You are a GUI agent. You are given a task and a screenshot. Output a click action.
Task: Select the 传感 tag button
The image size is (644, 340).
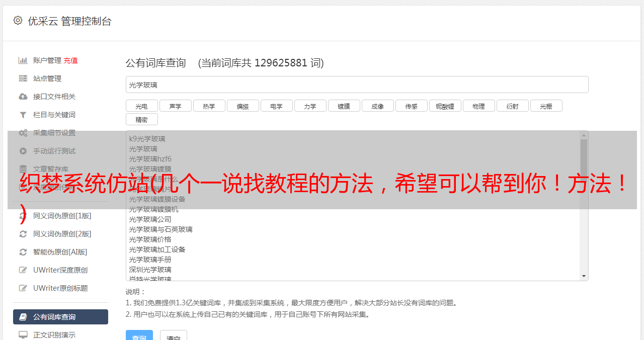(411, 106)
